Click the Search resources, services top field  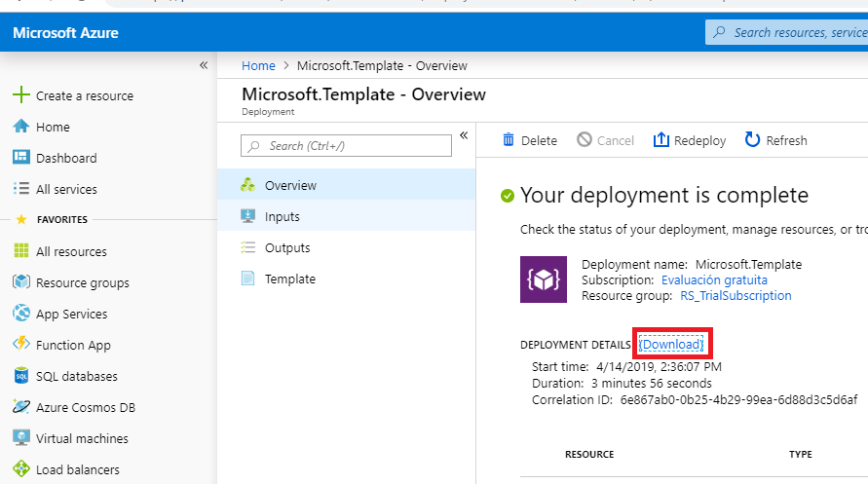[786, 32]
